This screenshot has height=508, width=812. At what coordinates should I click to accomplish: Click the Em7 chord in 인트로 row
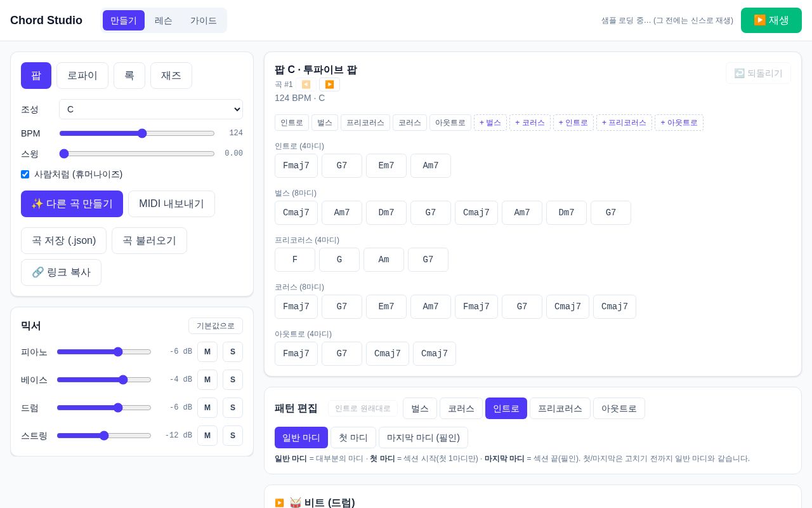point(386,166)
